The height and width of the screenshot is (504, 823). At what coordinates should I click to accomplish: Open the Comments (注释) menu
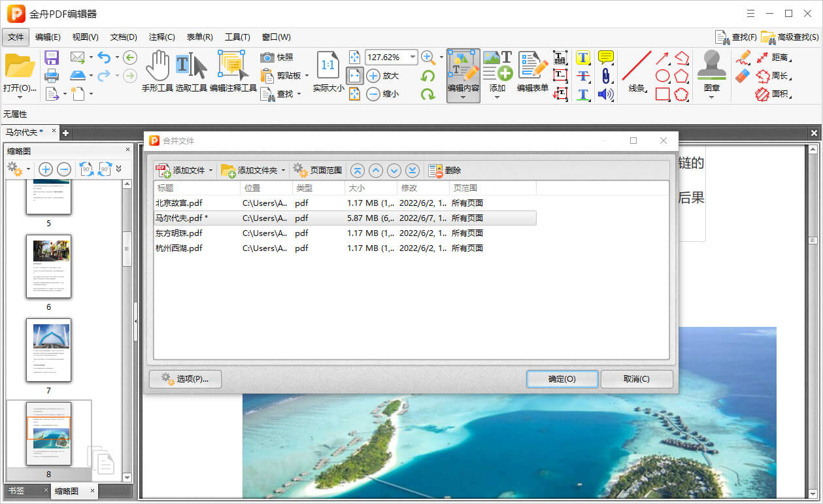tap(161, 37)
